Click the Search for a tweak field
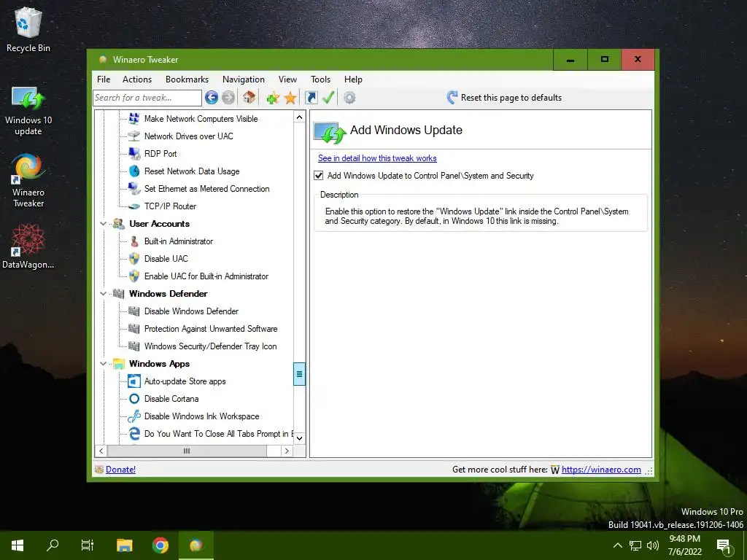This screenshot has height=560, width=747. tap(147, 98)
